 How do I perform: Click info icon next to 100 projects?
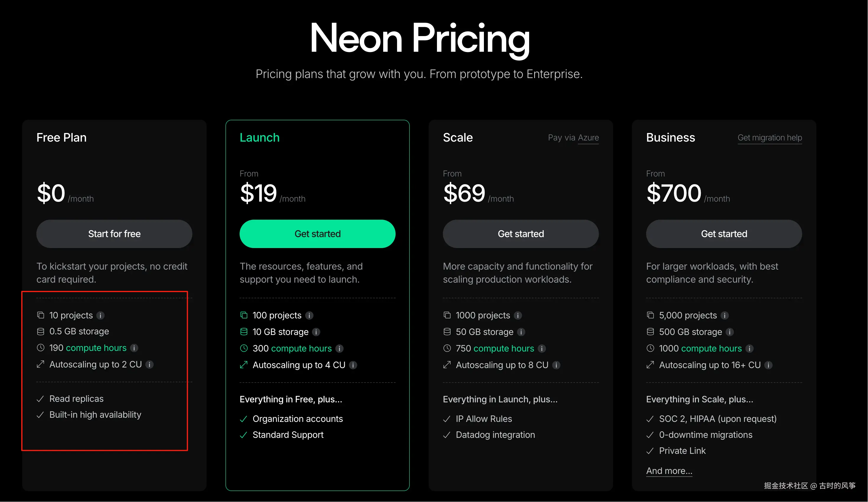[x=309, y=315]
